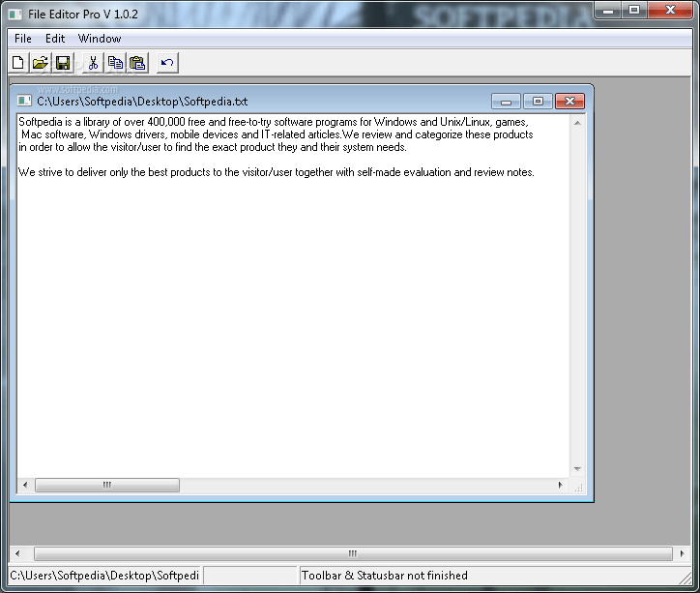
Task: Cut selection using the scissors icon
Action: [94, 63]
